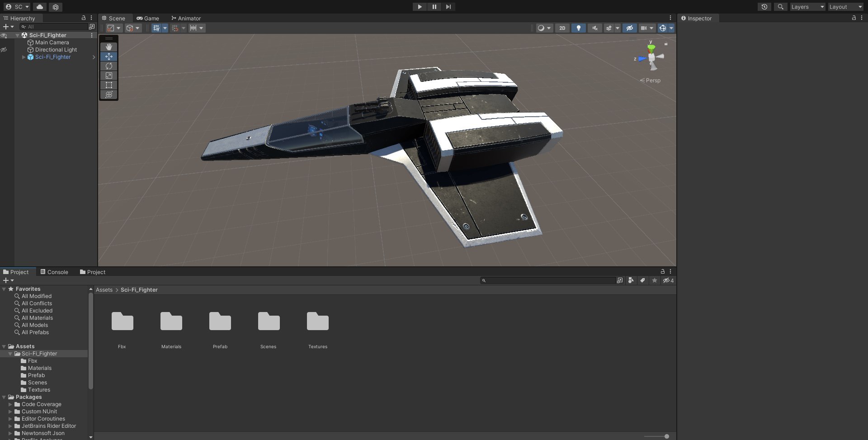Open the scene row options kebab in Hierarchy

[92, 35]
